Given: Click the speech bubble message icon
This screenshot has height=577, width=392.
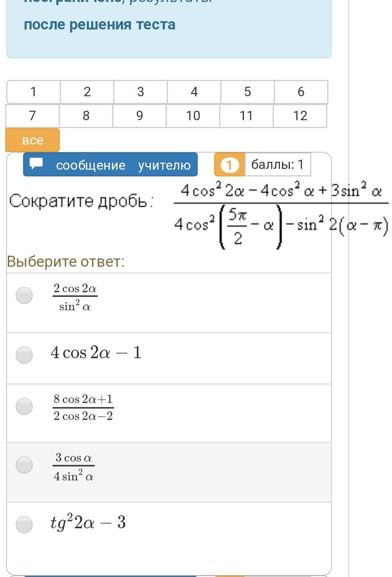Looking at the screenshot, I should (37, 163).
